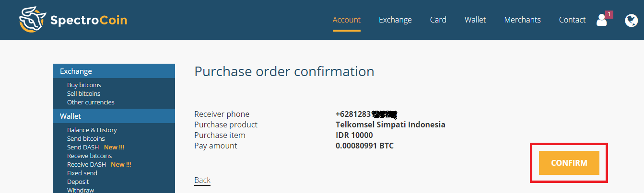Switch to the Wallet menu item
Screen dimensions: 644x193
click(x=475, y=20)
